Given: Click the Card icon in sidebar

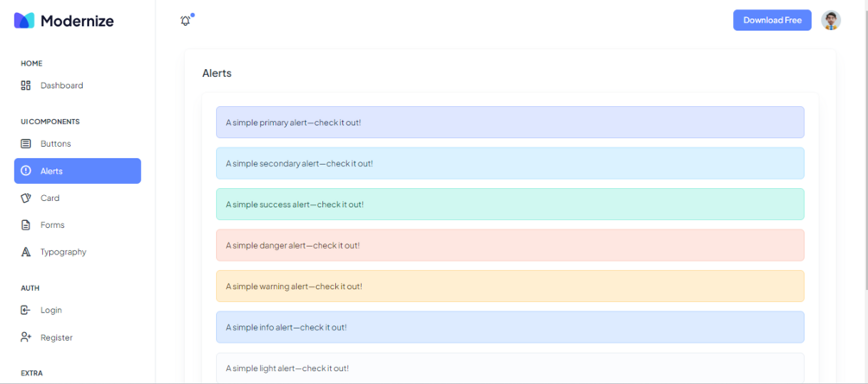Looking at the screenshot, I should tap(25, 198).
